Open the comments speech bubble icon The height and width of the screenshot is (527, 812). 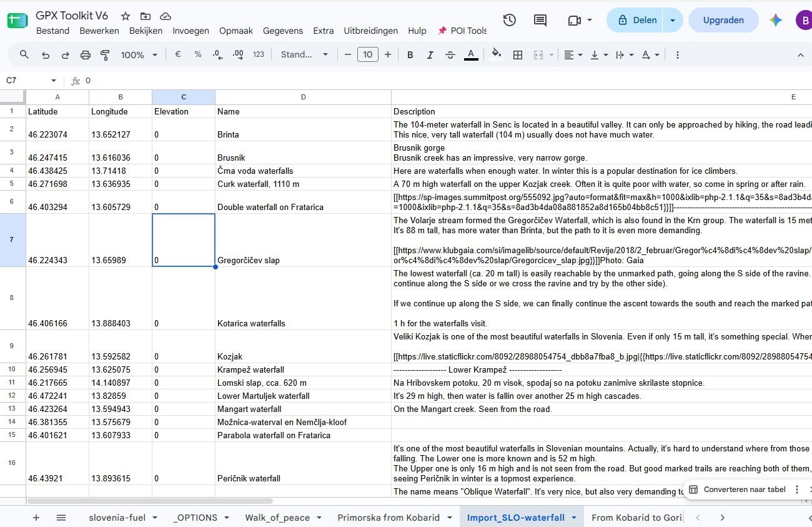pyautogui.click(x=540, y=20)
